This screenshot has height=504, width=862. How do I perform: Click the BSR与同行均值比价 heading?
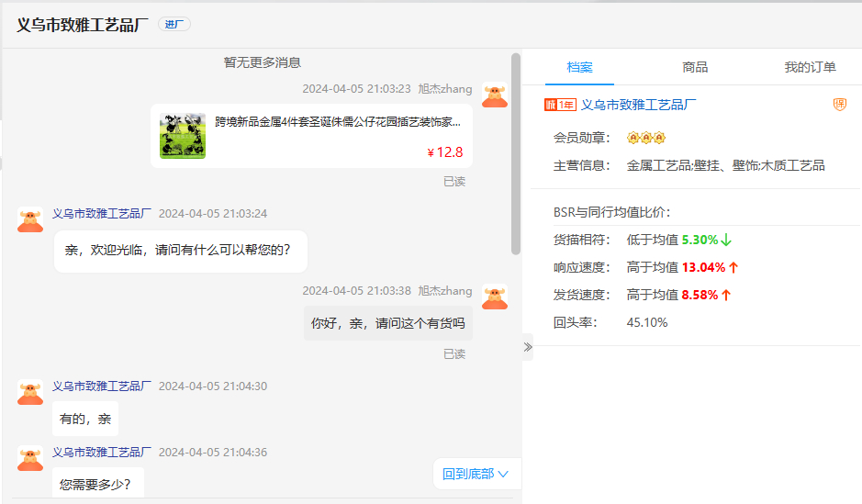click(x=612, y=212)
